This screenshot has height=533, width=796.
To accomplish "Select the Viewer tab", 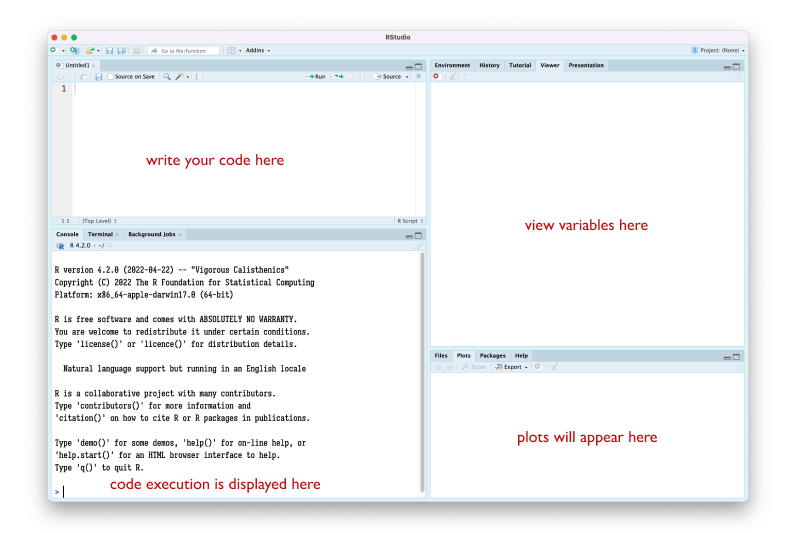I will (x=550, y=65).
